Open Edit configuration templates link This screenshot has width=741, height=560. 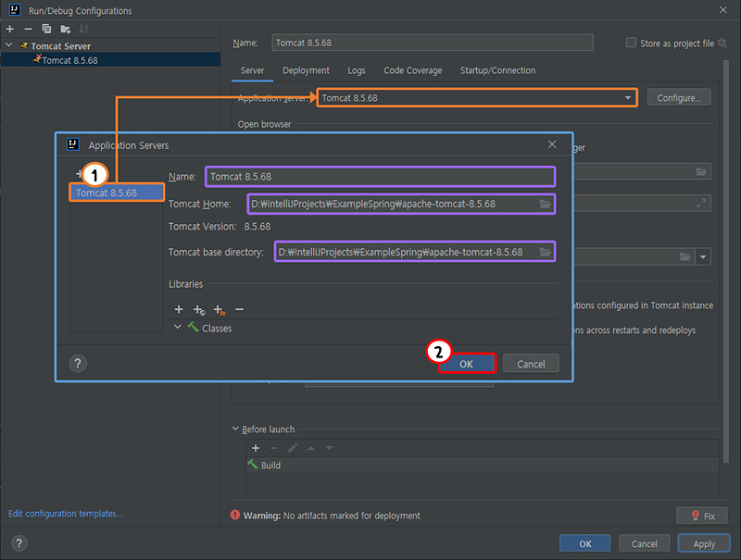[65, 514]
